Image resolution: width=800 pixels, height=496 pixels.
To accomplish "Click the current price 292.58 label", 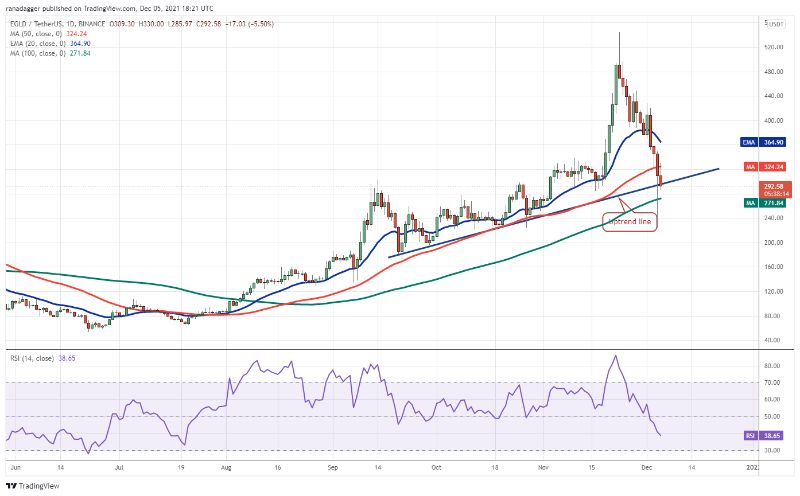I will (x=775, y=185).
